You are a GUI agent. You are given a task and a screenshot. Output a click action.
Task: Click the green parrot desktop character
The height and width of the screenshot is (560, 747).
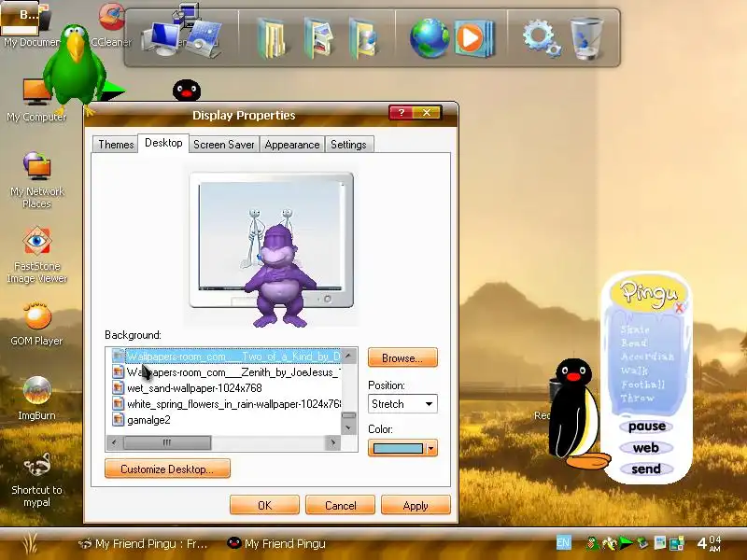75,66
